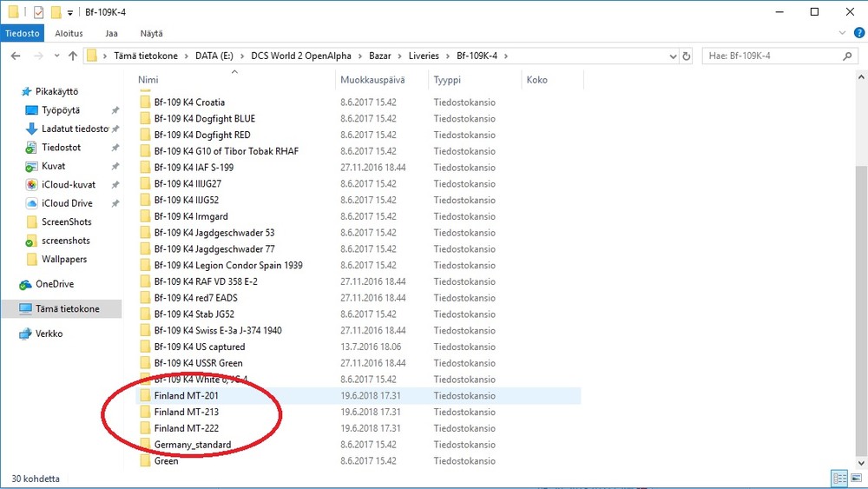This screenshot has height=489, width=868.
Task: Click the DATA (E:) breadcrumb
Action: tap(214, 56)
